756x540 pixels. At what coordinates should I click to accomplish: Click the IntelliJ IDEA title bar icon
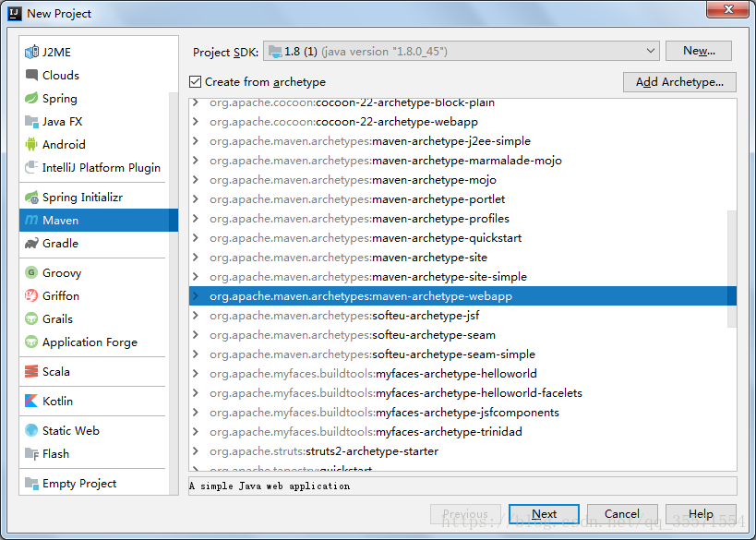point(15,14)
